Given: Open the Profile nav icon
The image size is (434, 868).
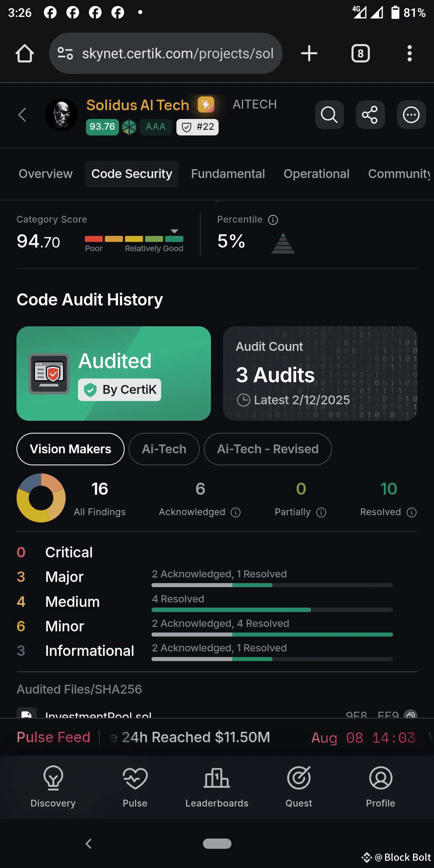Looking at the screenshot, I should [x=381, y=778].
